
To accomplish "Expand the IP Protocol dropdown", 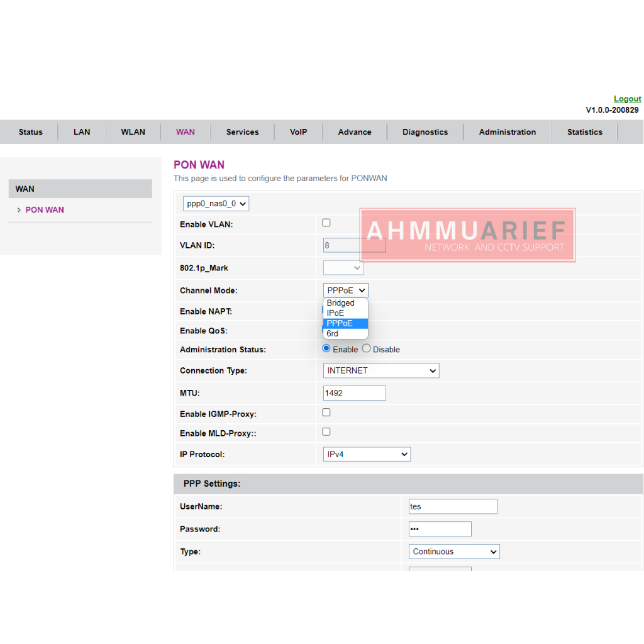I will (x=367, y=454).
